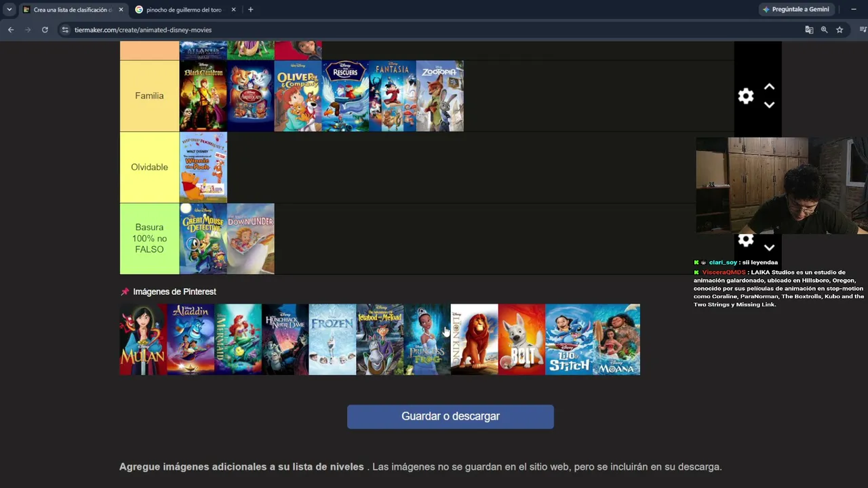Pick The Princess and the Frog poster
This screenshot has height=488, width=868.
427,340
